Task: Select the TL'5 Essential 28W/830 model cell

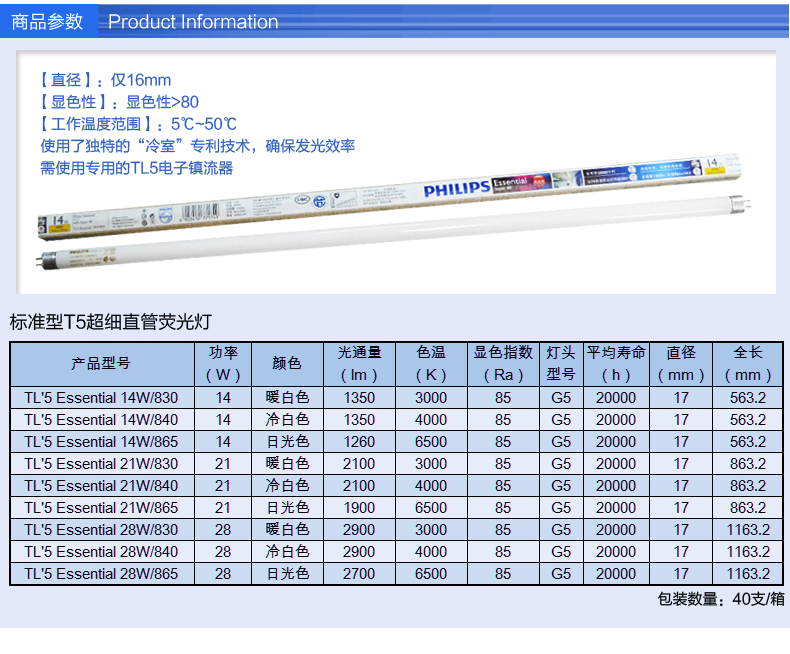Action: [x=101, y=530]
